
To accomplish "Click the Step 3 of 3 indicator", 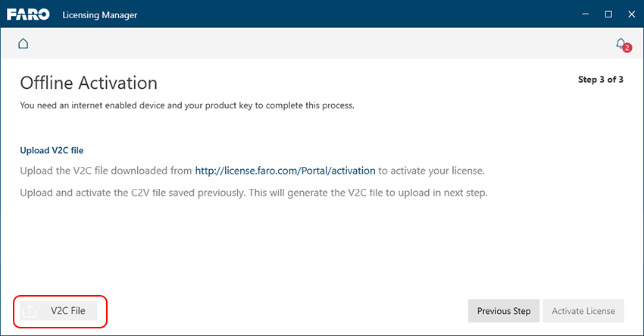I will pos(600,80).
